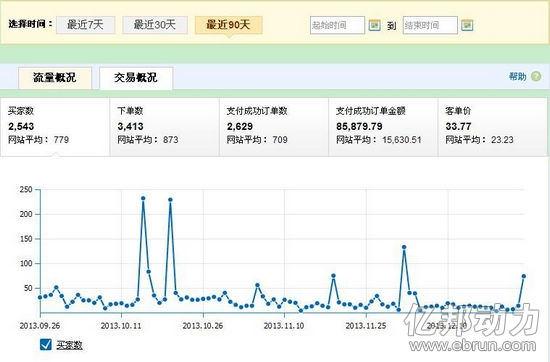Switch to the 交易概况 tab
550x362 pixels.
(x=136, y=78)
